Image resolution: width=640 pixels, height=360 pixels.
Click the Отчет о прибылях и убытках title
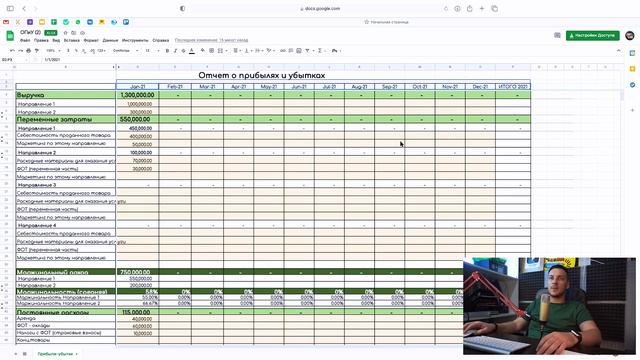click(262, 75)
